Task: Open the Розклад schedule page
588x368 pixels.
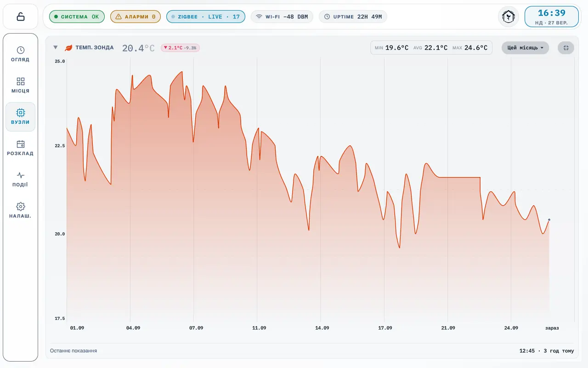Action: click(x=20, y=148)
